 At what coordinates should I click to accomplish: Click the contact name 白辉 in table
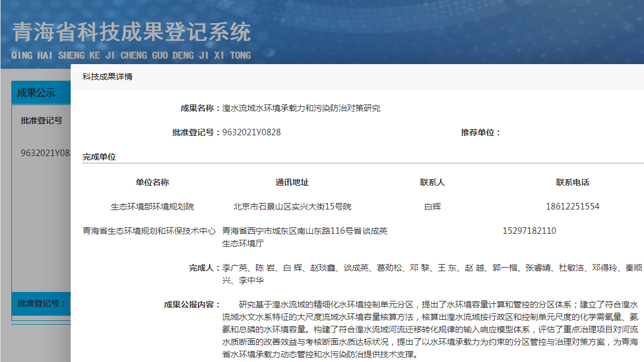pos(433,207)
